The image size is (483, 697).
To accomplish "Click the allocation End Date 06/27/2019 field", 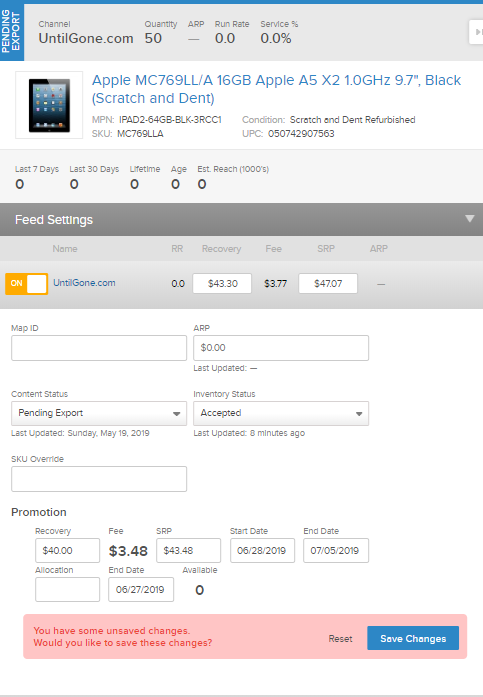I will coord(141,589).
